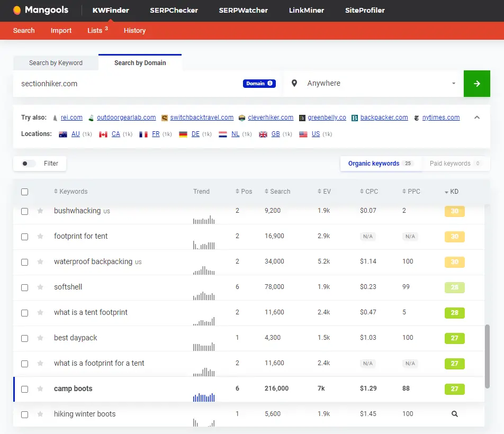Open the Import page
Screen dimensions: 504x434
pyautogui.click(x=61, y=31)
